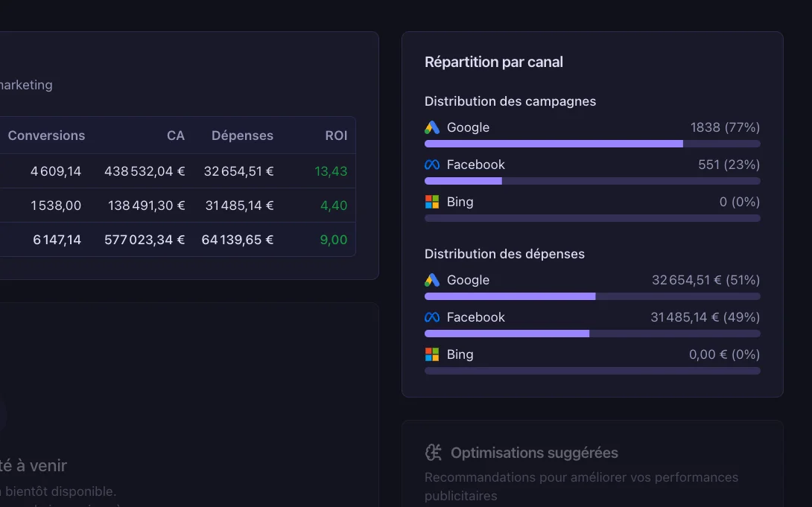Click Bing icon in spending distribution
The height and width of the screenshot is (507, 812).
click(432, 354)
